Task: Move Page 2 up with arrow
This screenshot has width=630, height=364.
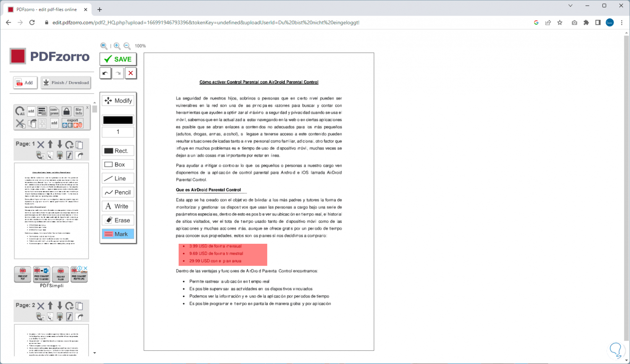Action: pyautogui.click(x=50, y=306)
